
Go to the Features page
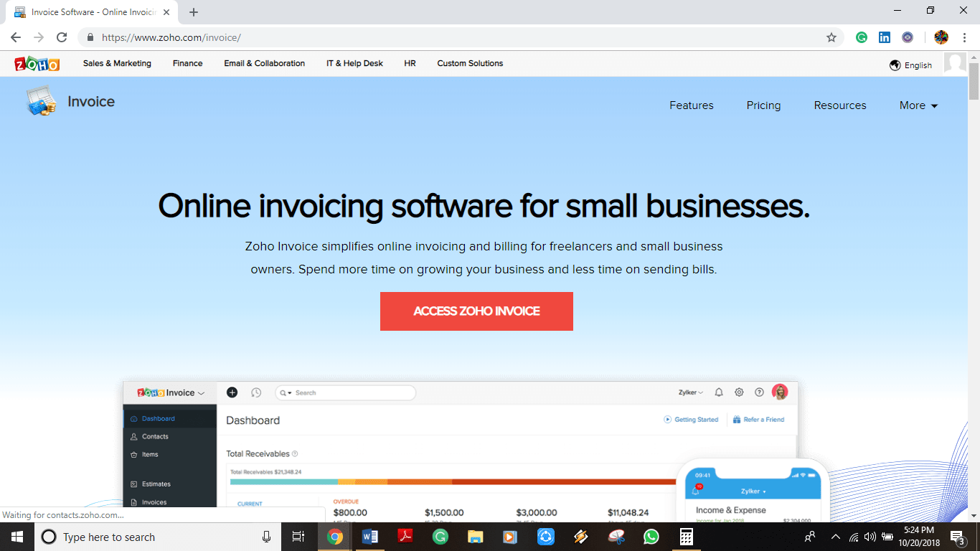point(692,105)
